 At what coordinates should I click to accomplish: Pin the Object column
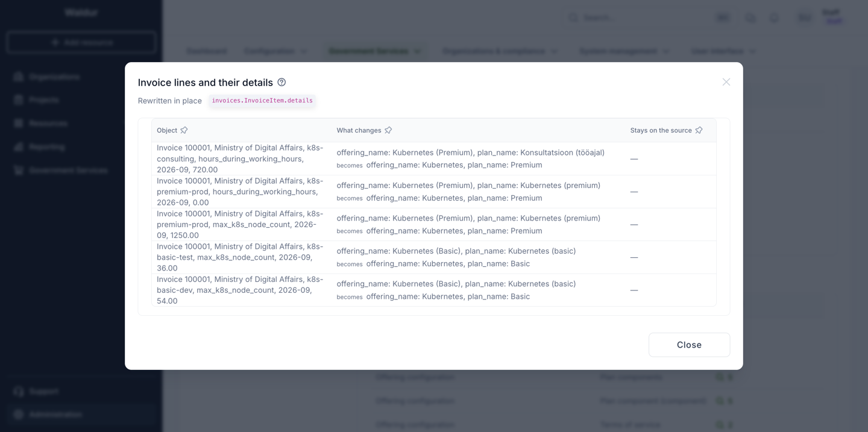pyautogui.click(x=184, y=130)
